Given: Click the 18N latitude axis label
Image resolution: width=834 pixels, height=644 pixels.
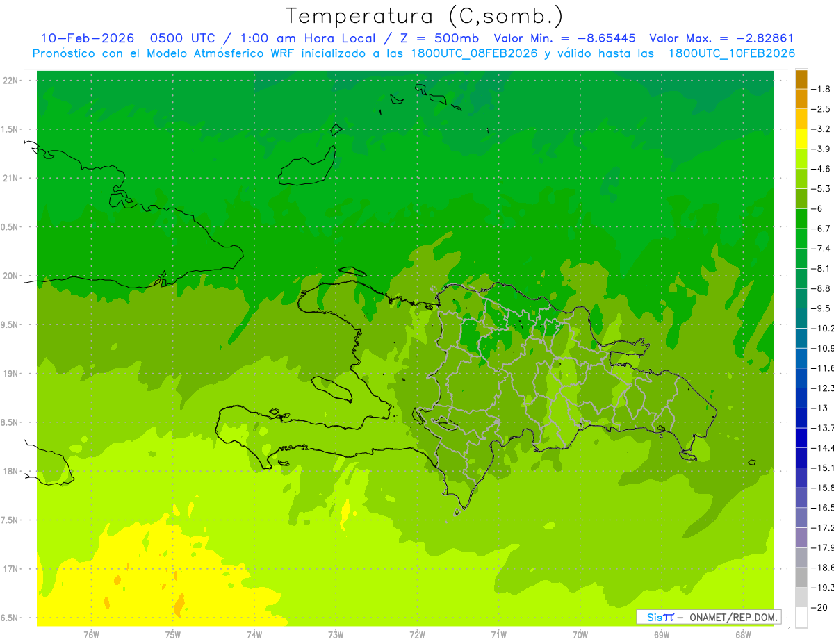Looking at the screenshot, I should click(10, 472).
